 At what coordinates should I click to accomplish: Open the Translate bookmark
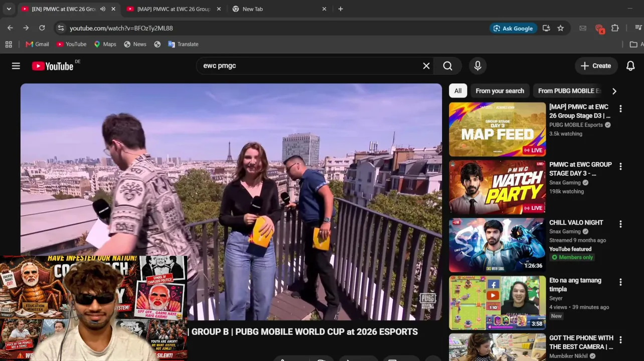pos(183,44)
